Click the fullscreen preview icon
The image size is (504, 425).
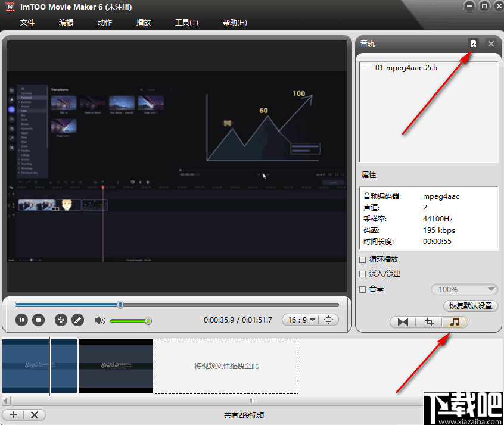(x=329, y=320)
